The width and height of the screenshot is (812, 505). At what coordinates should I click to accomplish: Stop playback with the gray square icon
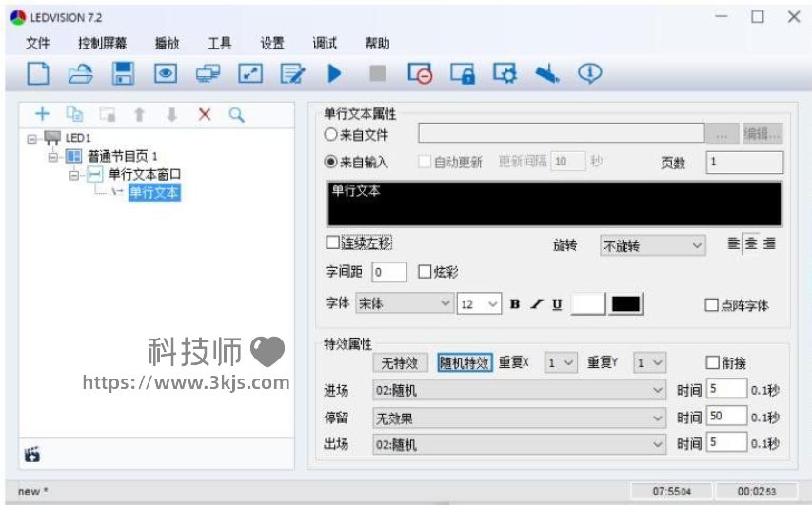pos(378,73)
